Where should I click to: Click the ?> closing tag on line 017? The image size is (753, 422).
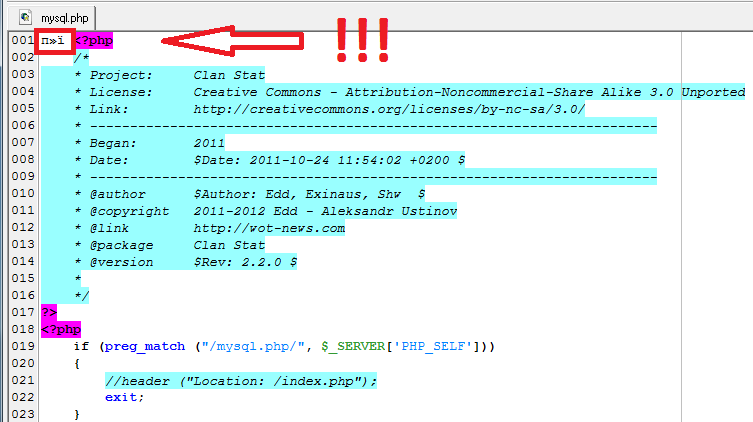point(49,312)
